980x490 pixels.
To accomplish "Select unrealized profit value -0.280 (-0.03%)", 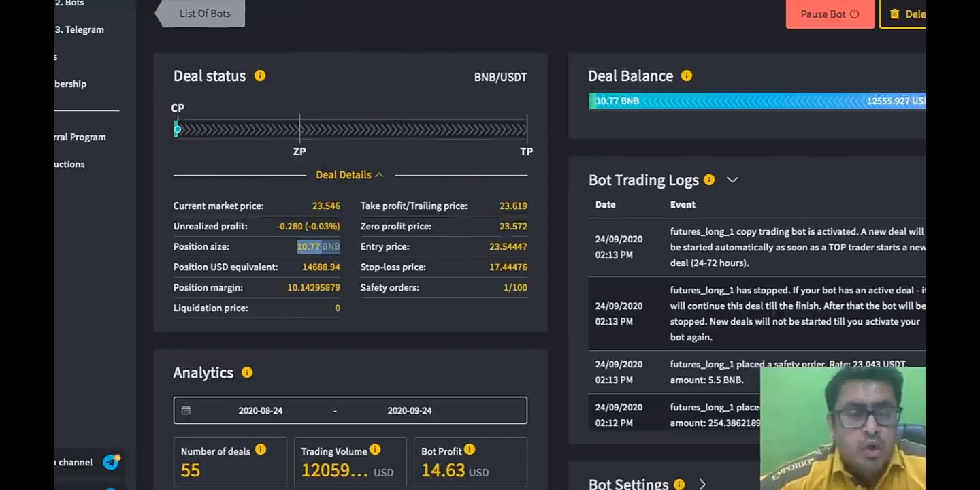I will coord(308,226).
